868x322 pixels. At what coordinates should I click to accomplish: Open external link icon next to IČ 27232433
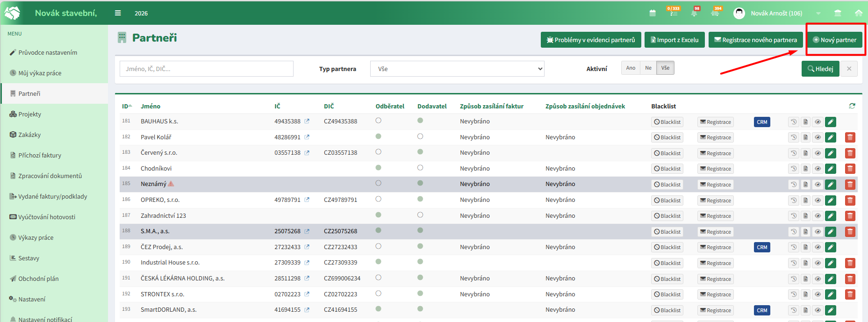click(307, 247)
